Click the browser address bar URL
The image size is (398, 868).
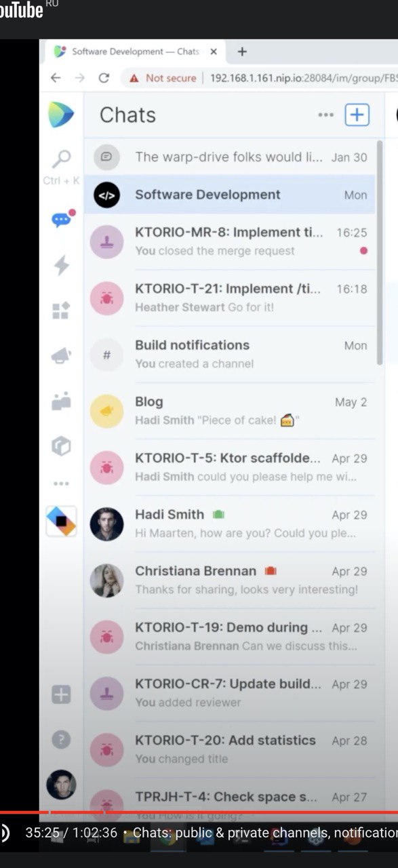303,78
